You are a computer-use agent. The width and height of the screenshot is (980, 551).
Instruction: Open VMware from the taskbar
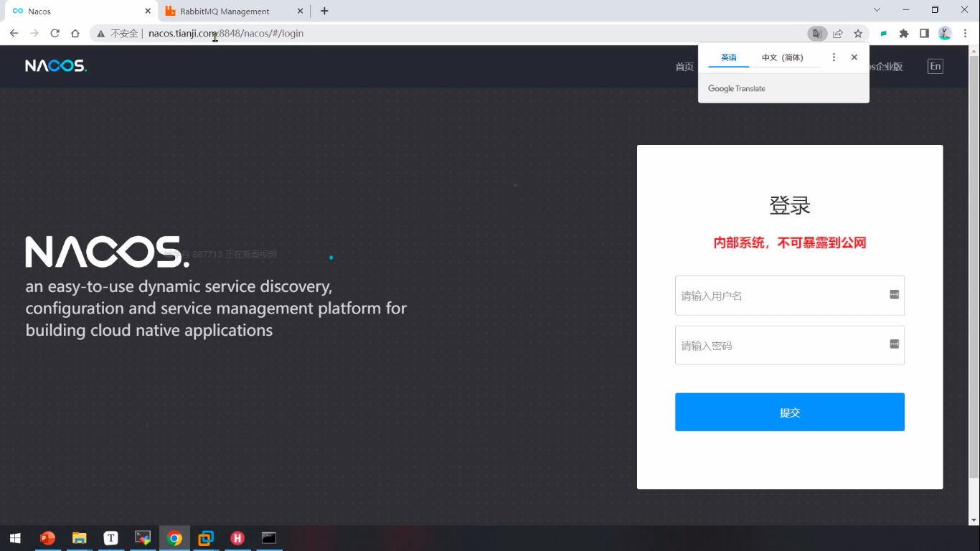click(x=206, y=538)
